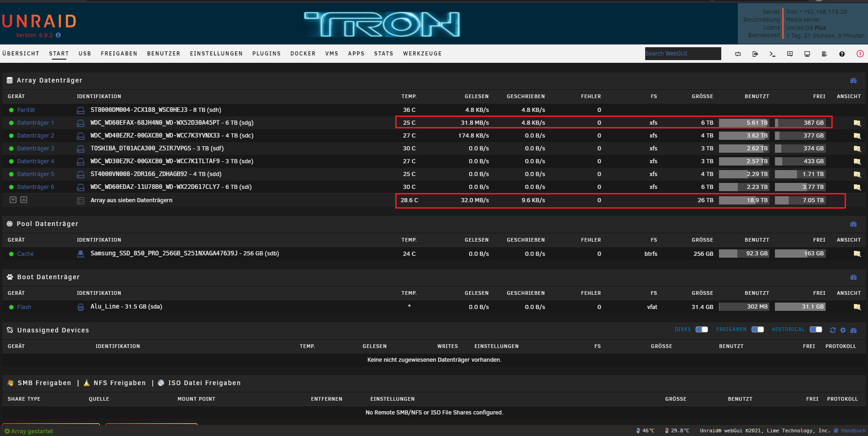The height and width of the screenshot is (436, 868).
Task: Click Datenträger 6 free space bar 3.77 TB
Action: click(x=800, y=187)
